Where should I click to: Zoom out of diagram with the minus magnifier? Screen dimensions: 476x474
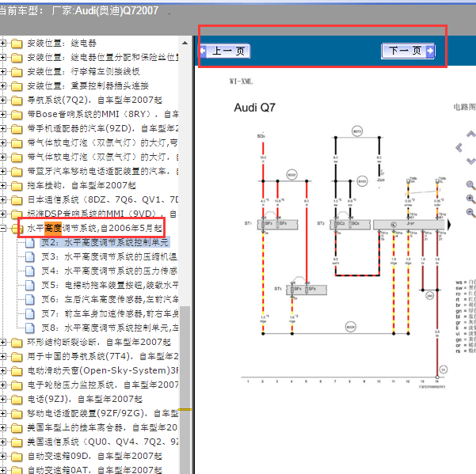tap(470, 213)
